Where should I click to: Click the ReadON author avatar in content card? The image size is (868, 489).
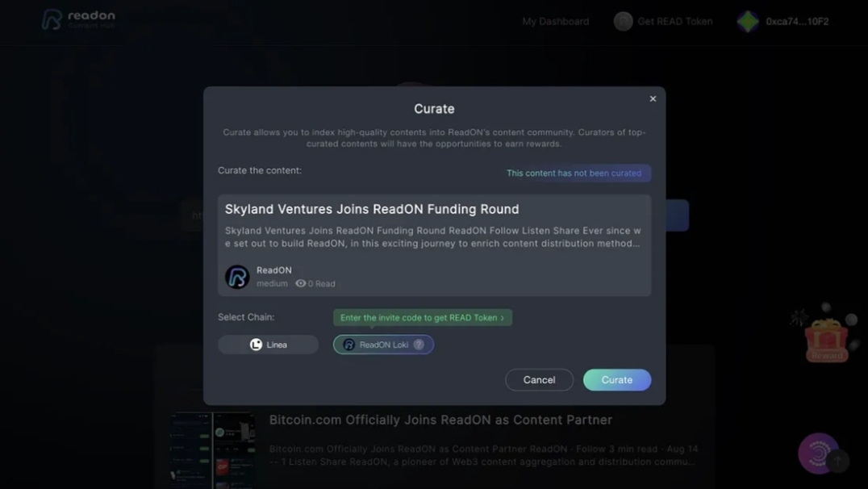pos(237,276)
